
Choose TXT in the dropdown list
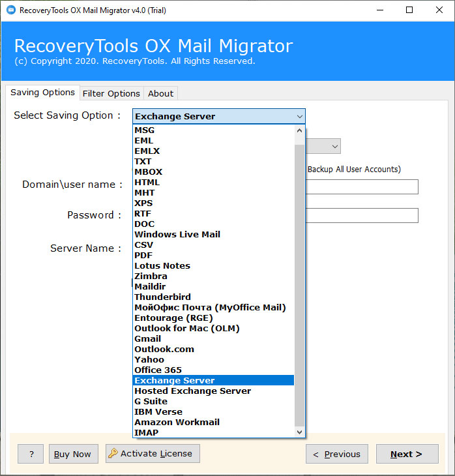tap(214, 162)
